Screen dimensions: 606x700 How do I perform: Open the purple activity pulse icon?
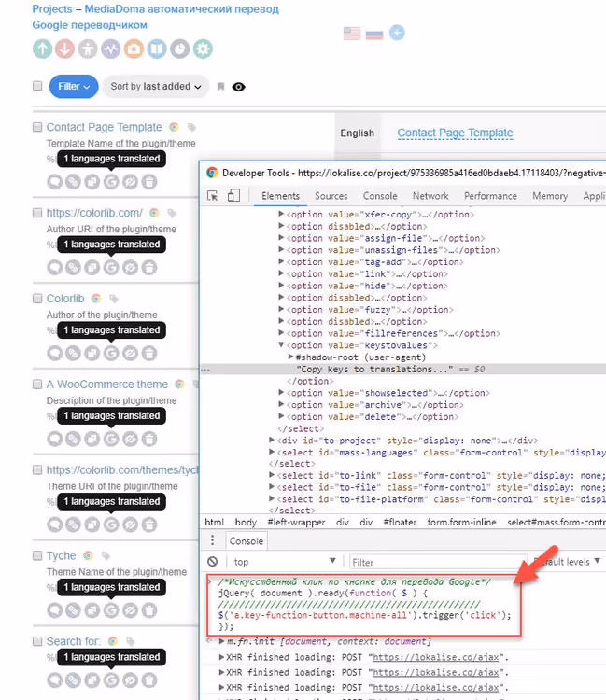click(x=111, y=49)
